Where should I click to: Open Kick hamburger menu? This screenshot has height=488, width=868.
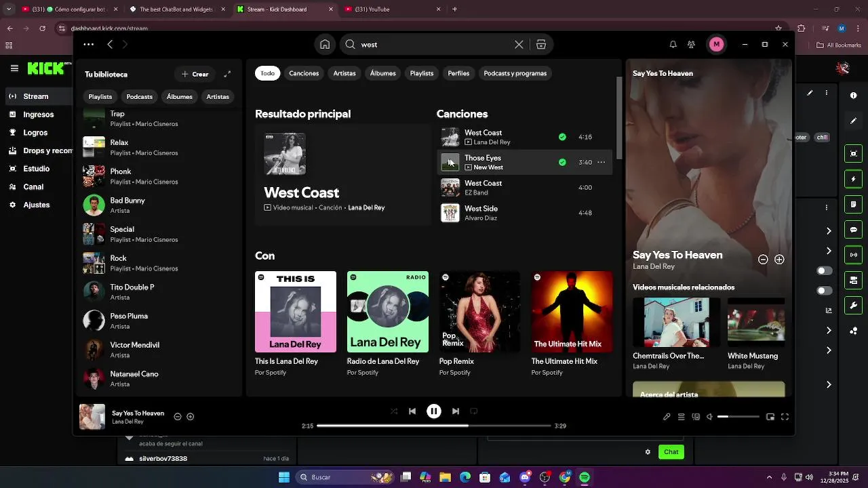click(14, 68)
